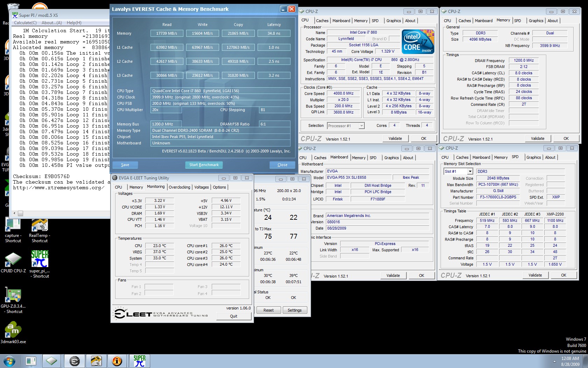Switch to Memory tab in E-LEET

pyautogui.click(x=136, y=187)
